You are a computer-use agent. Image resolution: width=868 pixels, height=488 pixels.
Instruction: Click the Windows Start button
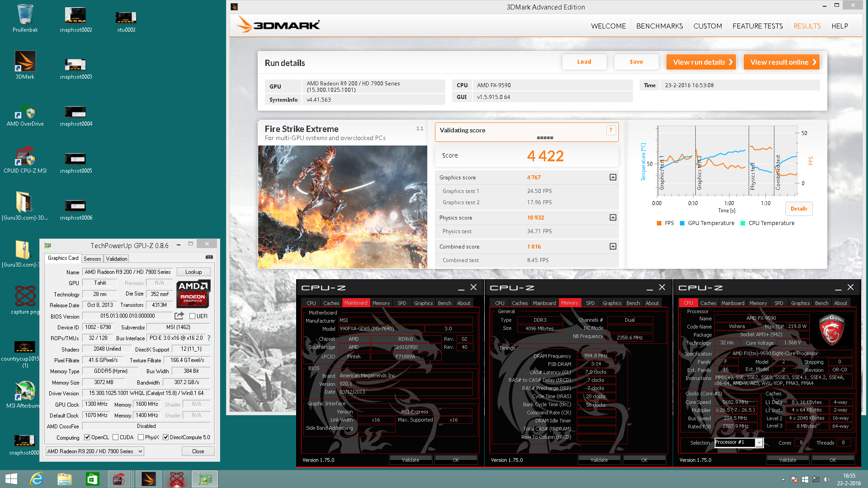(11, 479)
